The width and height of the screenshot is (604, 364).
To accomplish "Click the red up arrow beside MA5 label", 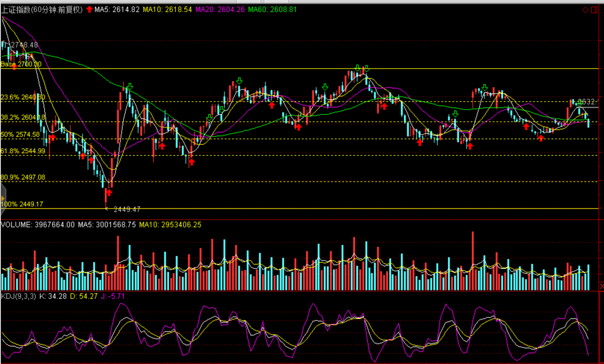I will (x=89, y=9).
